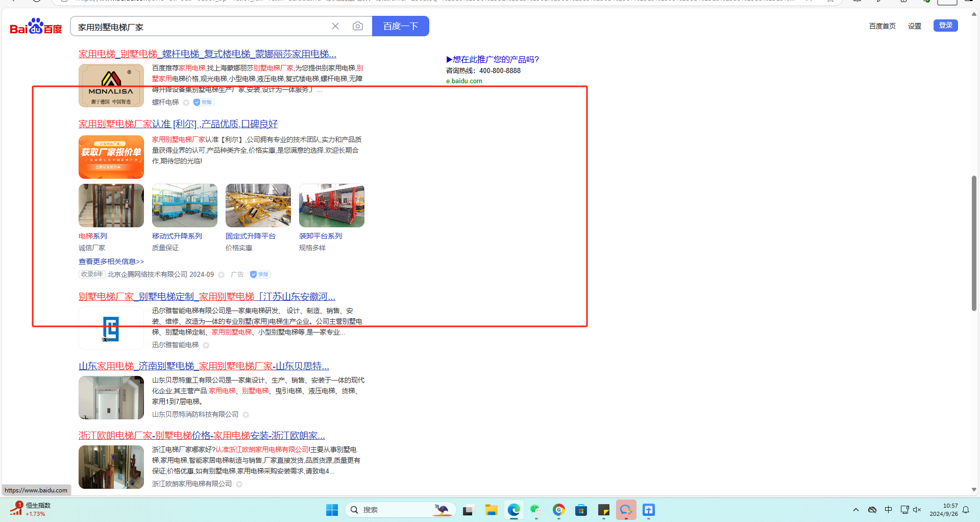Image resolution: width=980 pixels, height=522 pixels.
Task: Click the 螺杆电梯 source link
Action: tap(165, 102)
